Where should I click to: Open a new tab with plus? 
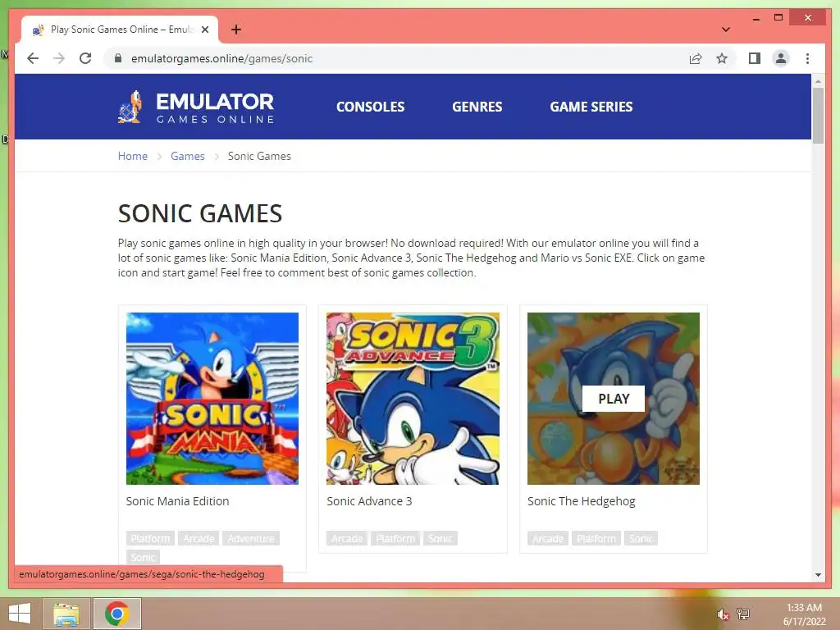(x=235, y=30)
